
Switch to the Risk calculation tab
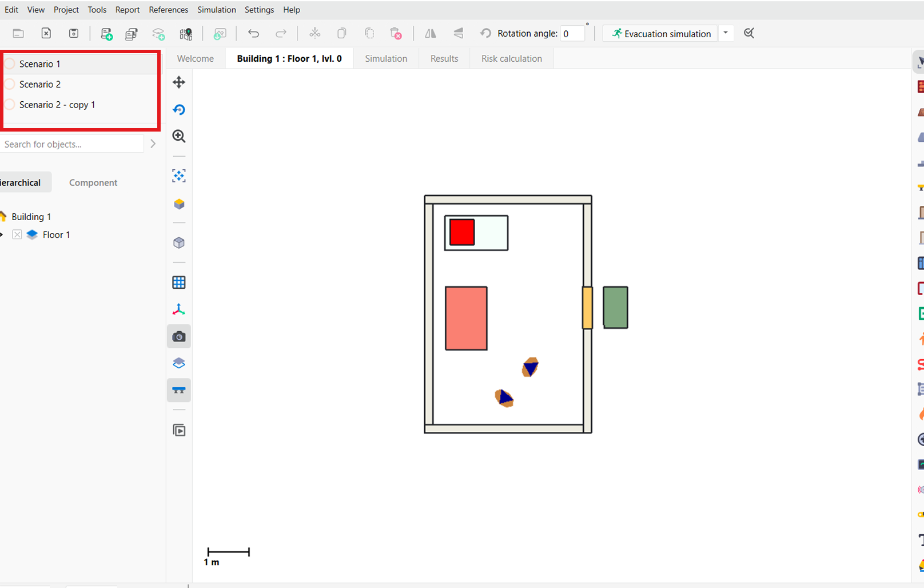(x=511, y=58)
